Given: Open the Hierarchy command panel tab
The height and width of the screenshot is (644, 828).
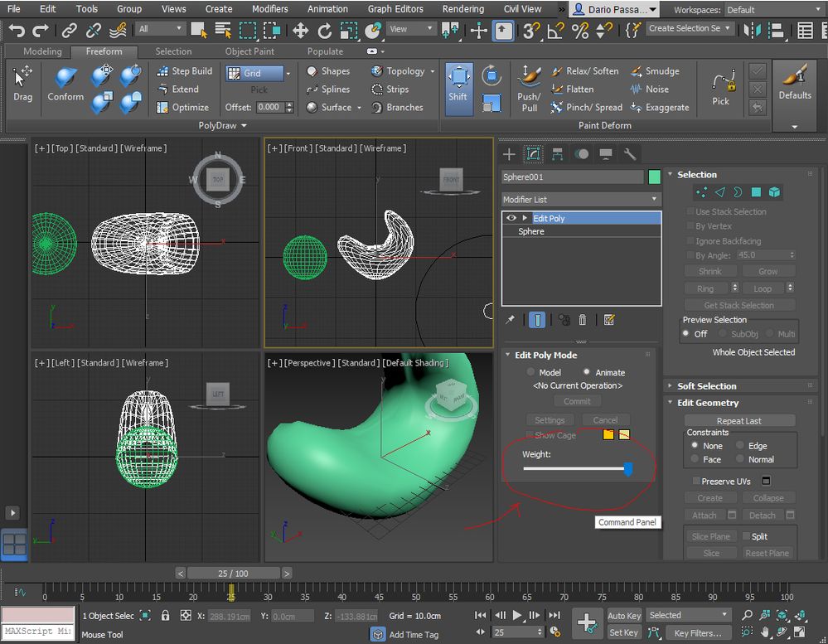Looking at the screenshot, I should 557,154.
